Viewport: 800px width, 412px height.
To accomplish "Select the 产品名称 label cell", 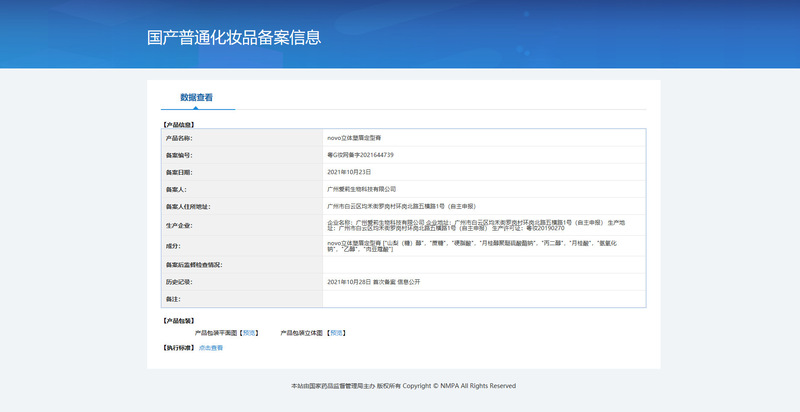I will tap(242, 138).
